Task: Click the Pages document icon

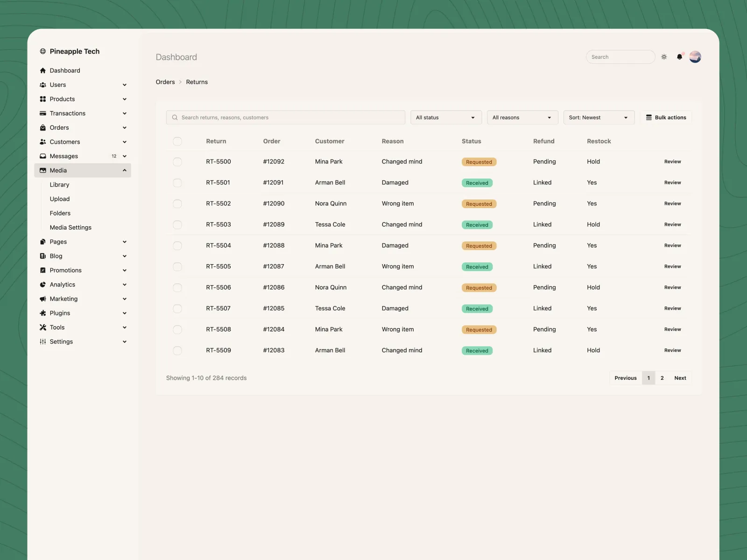Action: point(43,242)
